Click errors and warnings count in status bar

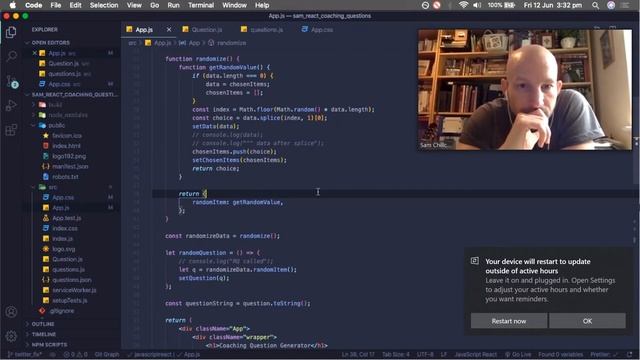[x=76, y=355]
